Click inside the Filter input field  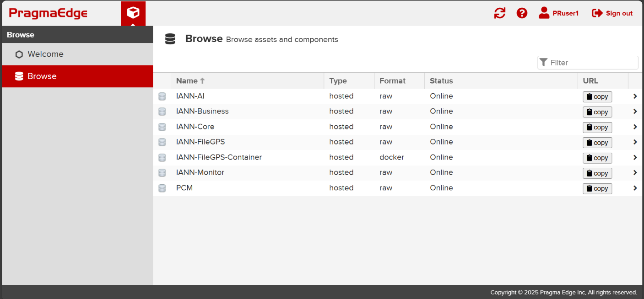click(x=590, y=62)
